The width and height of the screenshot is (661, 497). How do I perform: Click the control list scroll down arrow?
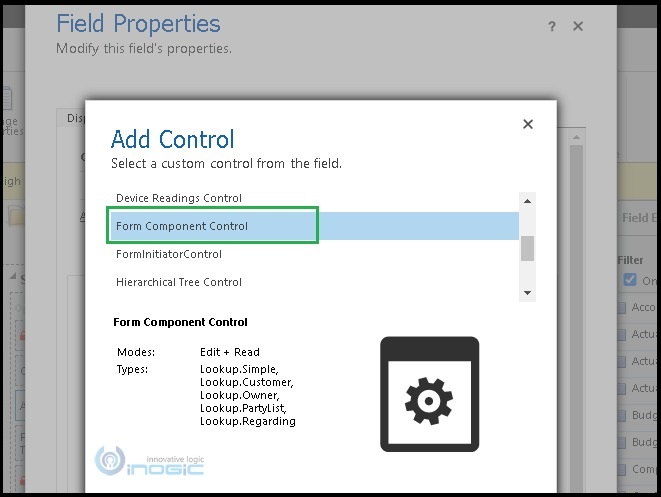(x=527, y=292)
